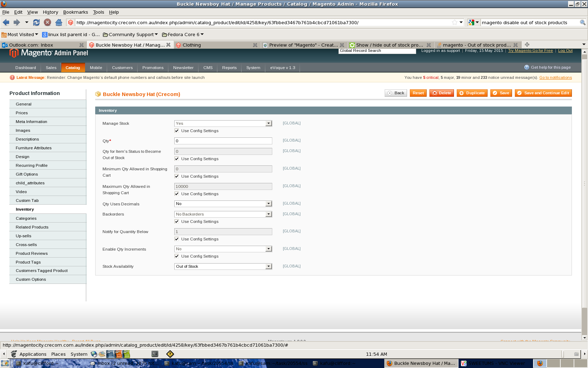Open the Manage Stock dropdown
Screen dimensions: 588x368
pyautogui.click(x=223, y=123)
